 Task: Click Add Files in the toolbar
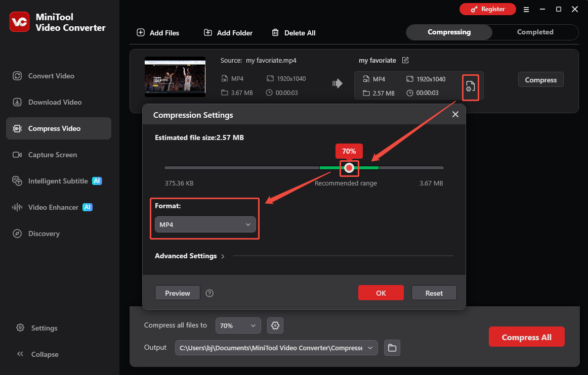point(158,32)
